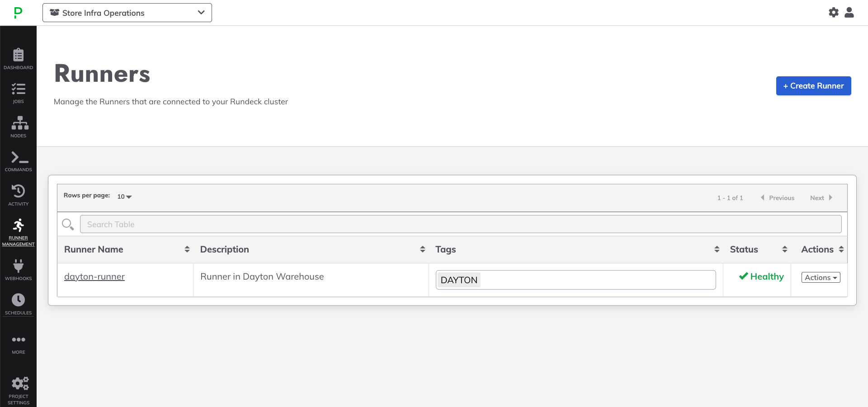Click the search magnifier icon
The height and width of the screenshot is (407, 868).
(x=68, y=224)
